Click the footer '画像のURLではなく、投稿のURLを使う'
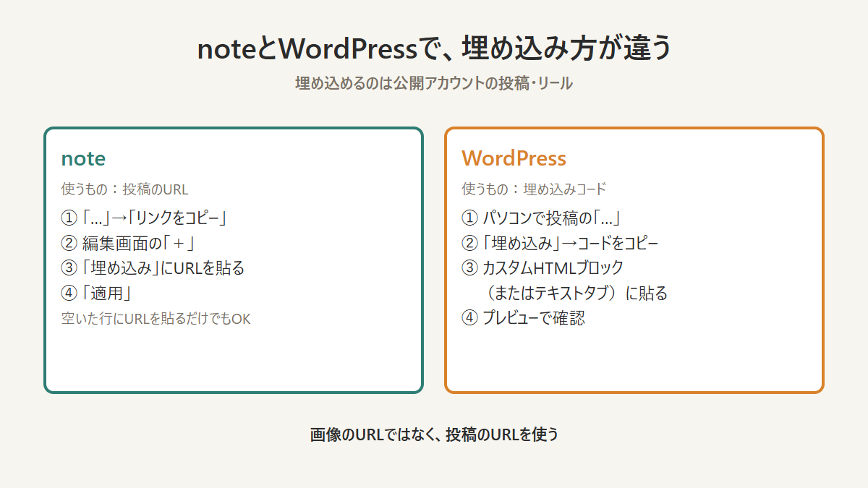This screenshot has width=868, height=488. point(434,435)
